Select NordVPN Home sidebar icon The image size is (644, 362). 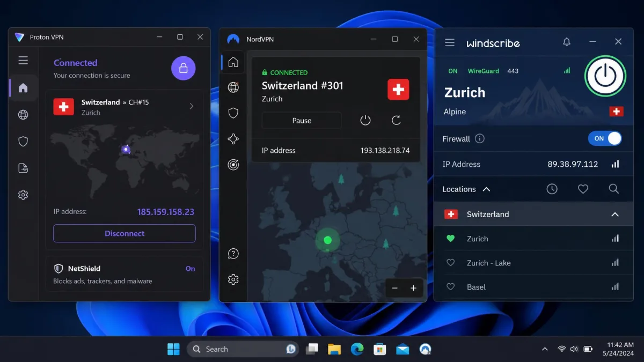[x=233, y=62]
